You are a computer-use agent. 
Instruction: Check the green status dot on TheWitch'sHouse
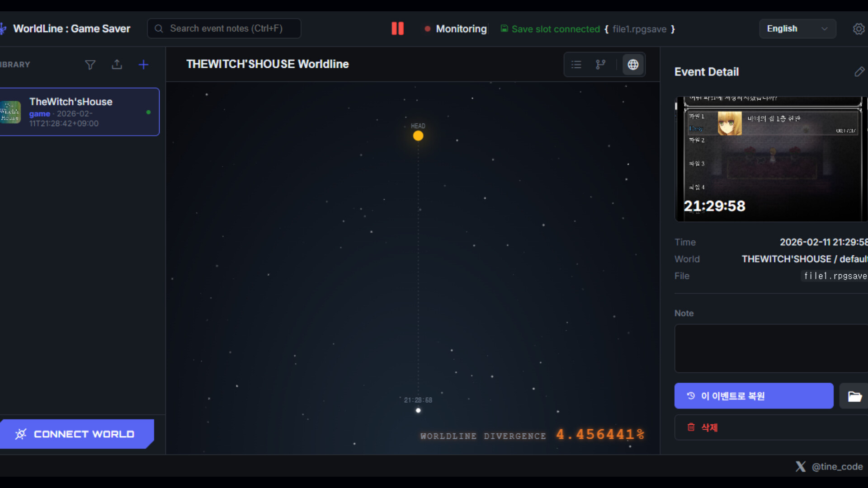pyautogui.click(x=148, y=113)
